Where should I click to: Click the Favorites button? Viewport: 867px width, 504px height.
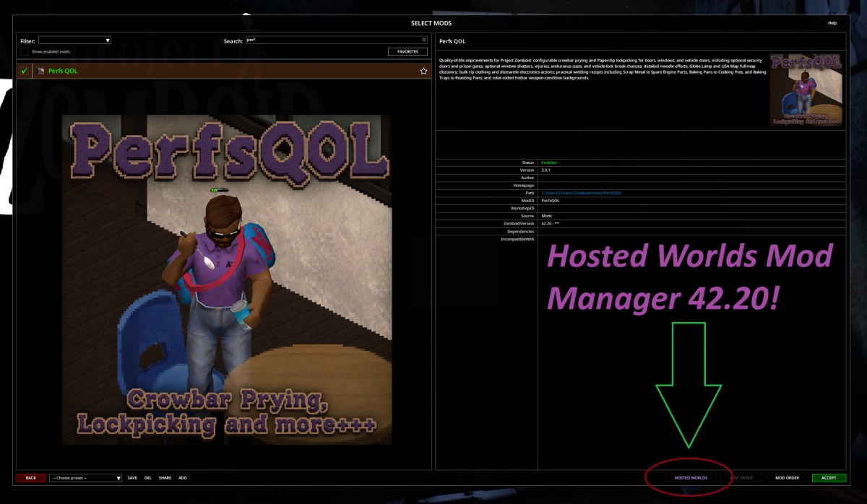point(407,52)
